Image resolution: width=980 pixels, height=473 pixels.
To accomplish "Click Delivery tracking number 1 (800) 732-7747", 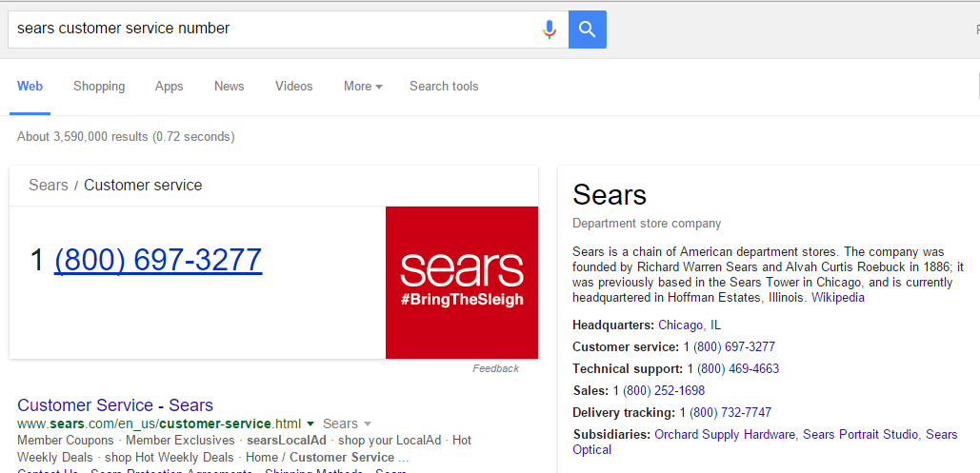I will tap(726, 412).
